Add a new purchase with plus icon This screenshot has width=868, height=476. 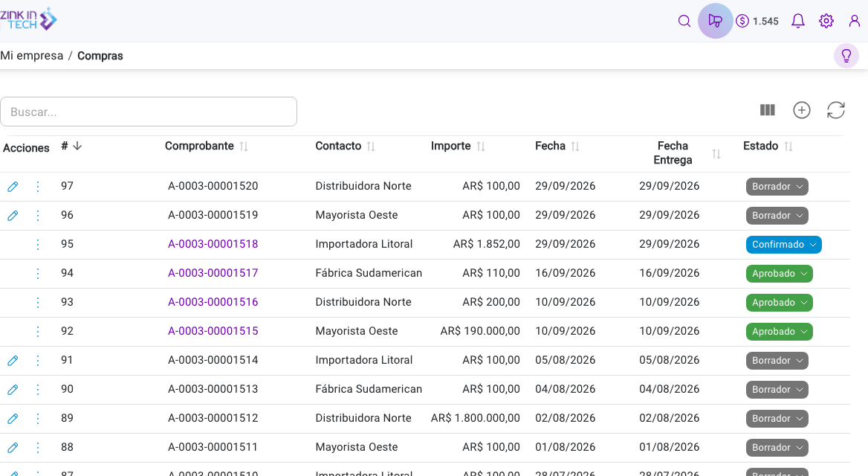click(x=802, y=110)
